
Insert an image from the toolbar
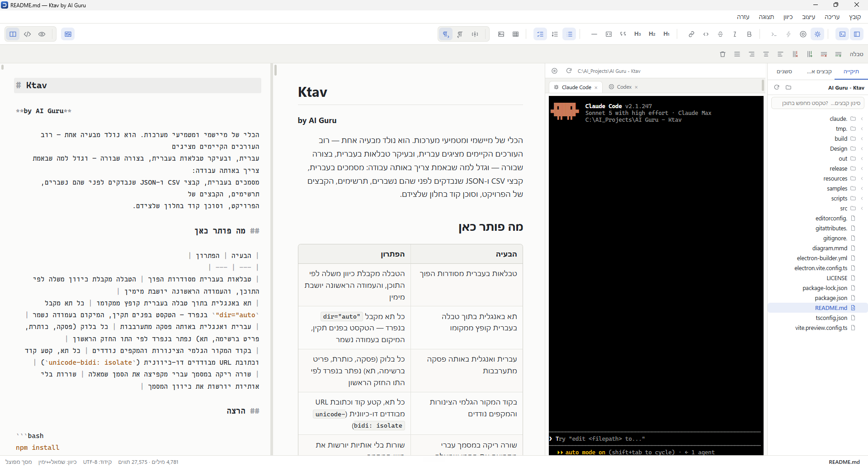pyautogui.click(x=501, y=34)
